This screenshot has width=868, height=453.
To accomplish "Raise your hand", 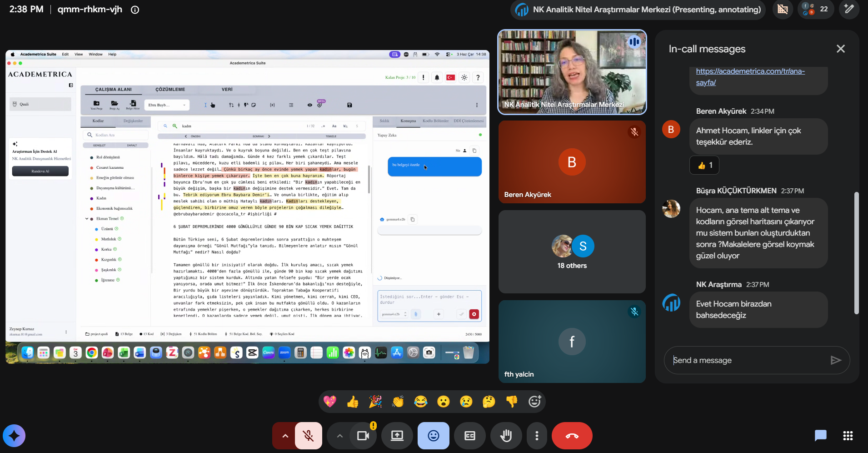I will point(506,436).
